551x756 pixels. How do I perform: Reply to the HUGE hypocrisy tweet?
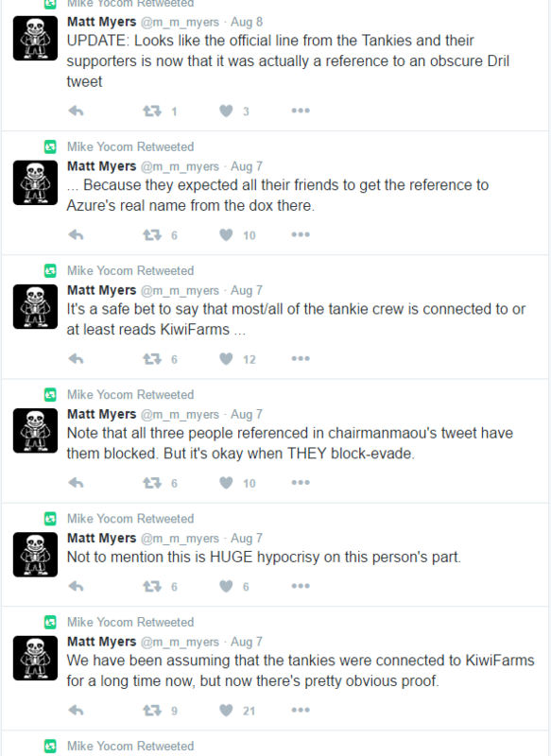tap(77, 587)
